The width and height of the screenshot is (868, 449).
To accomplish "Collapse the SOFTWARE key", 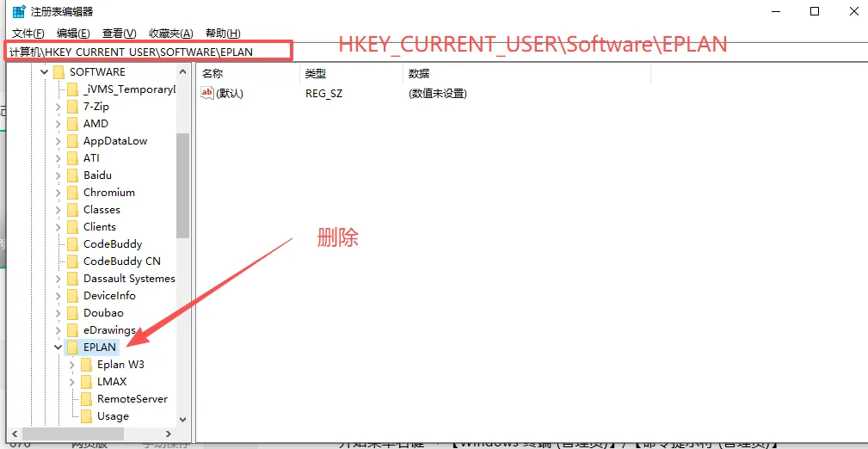I will 45,72.
